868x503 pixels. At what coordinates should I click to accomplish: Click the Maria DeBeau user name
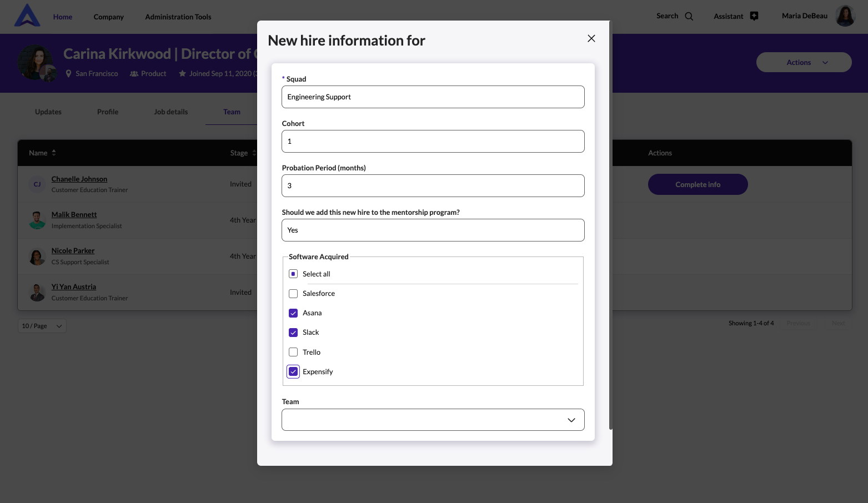[804, 16]
